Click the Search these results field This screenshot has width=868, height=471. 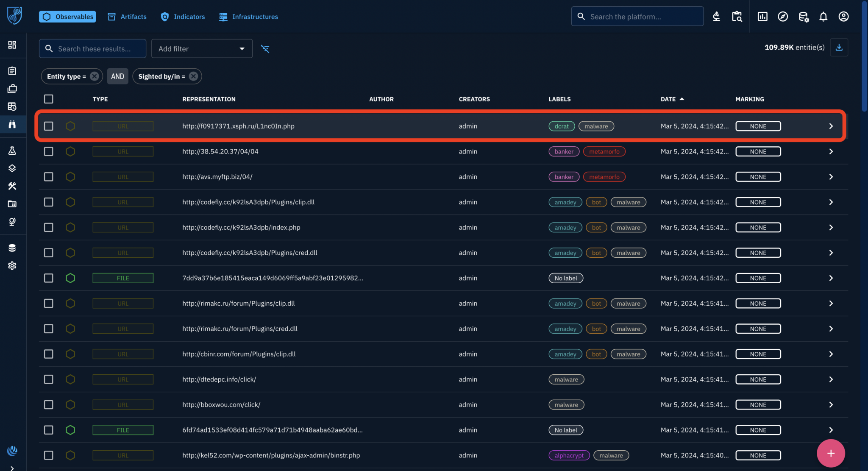pos(93,49)
